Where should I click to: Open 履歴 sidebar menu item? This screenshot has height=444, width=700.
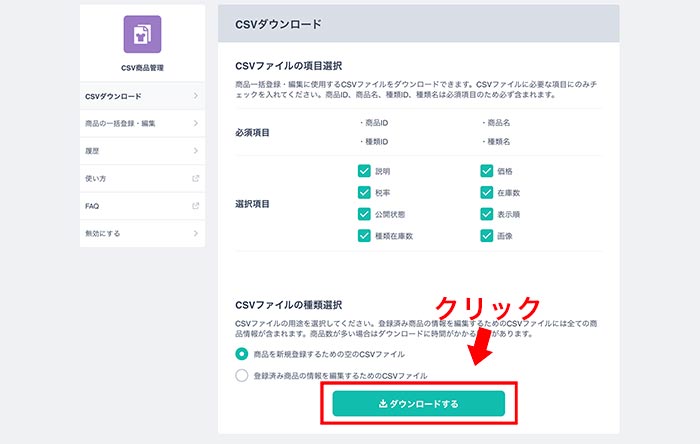pos(142,151)
